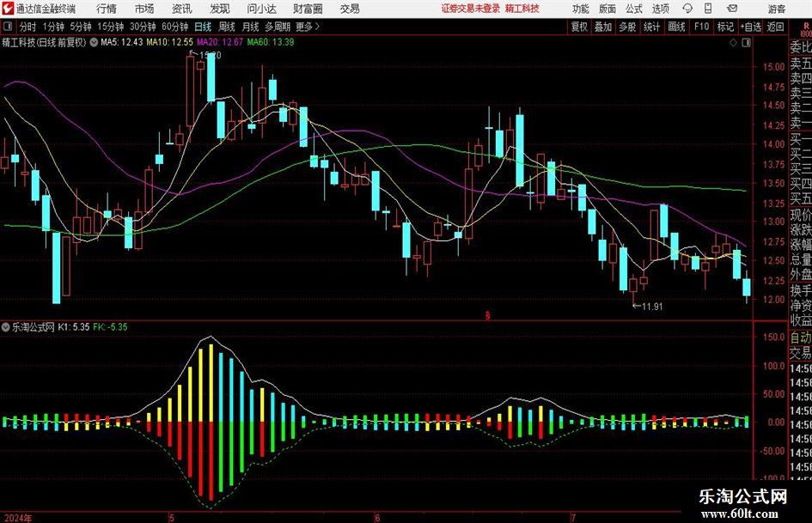
Task: Click the 多股 multi-stock button
Action: click(627, 27)
